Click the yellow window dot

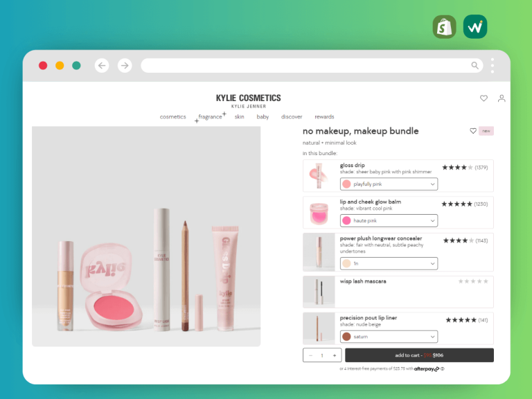tap(60, 66)
